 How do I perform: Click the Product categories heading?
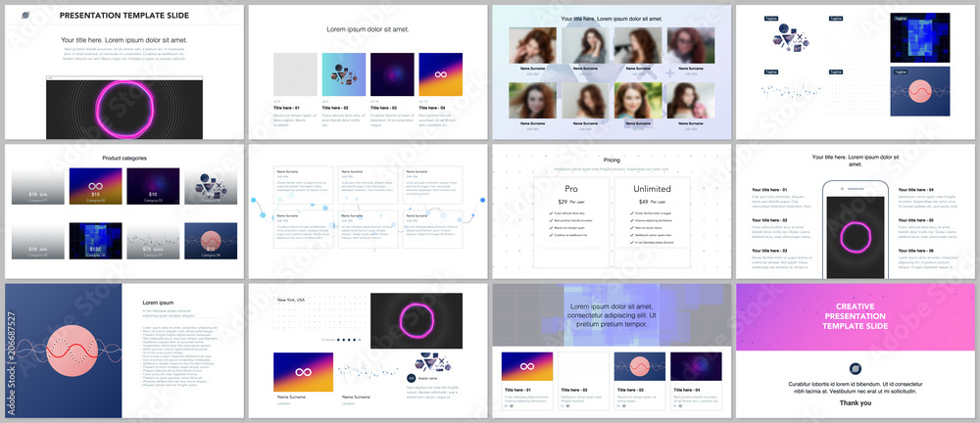click(124, 158)
